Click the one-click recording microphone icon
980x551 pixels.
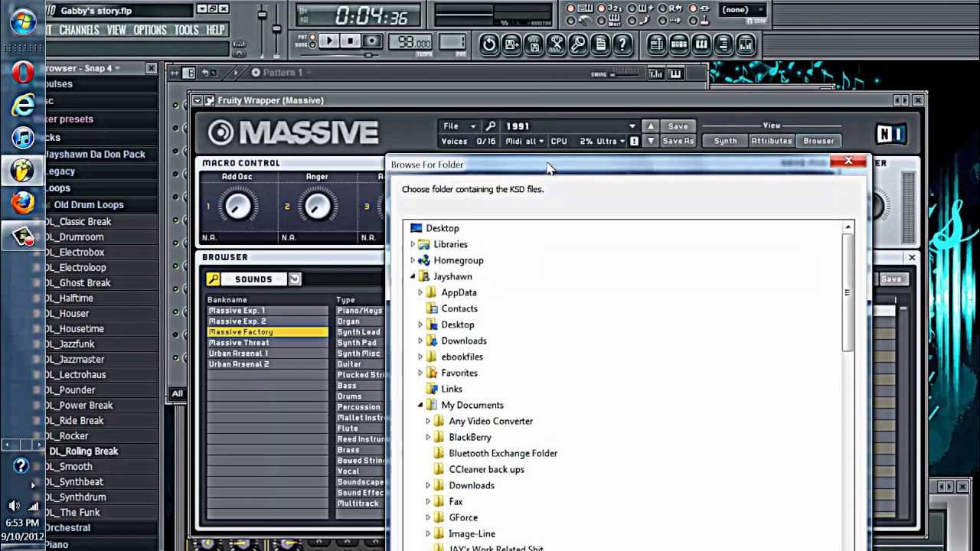click(x=578, y=44)
